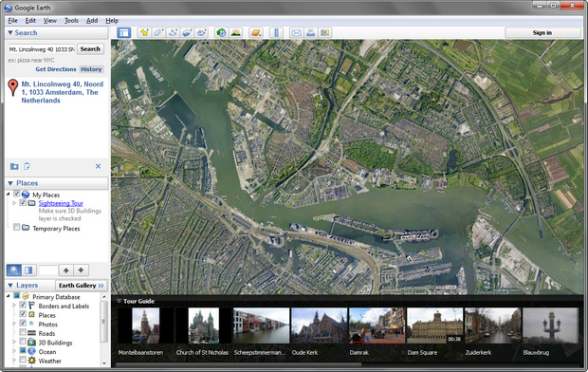Image resolution: width=588 pixels, height=372 pixels.
Task: Collapse the My Places tree node
Action: pos(9,195)
